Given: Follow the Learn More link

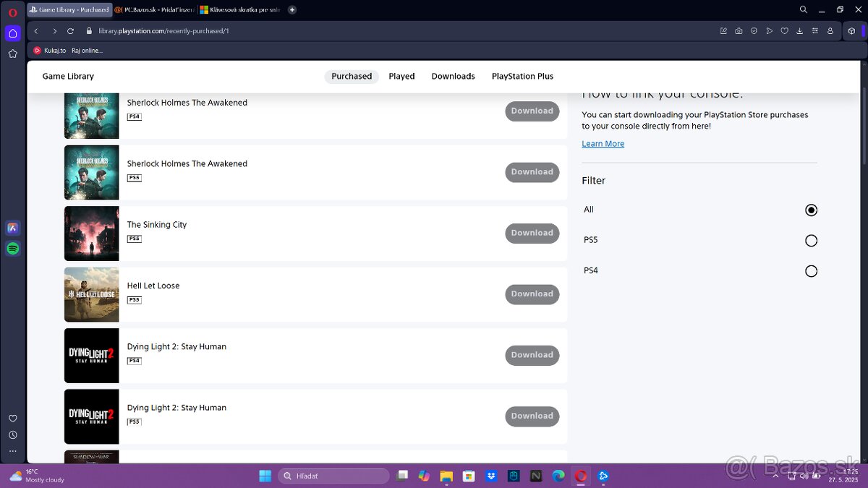Looking at the screenshot, I should (x=603, y=144).
